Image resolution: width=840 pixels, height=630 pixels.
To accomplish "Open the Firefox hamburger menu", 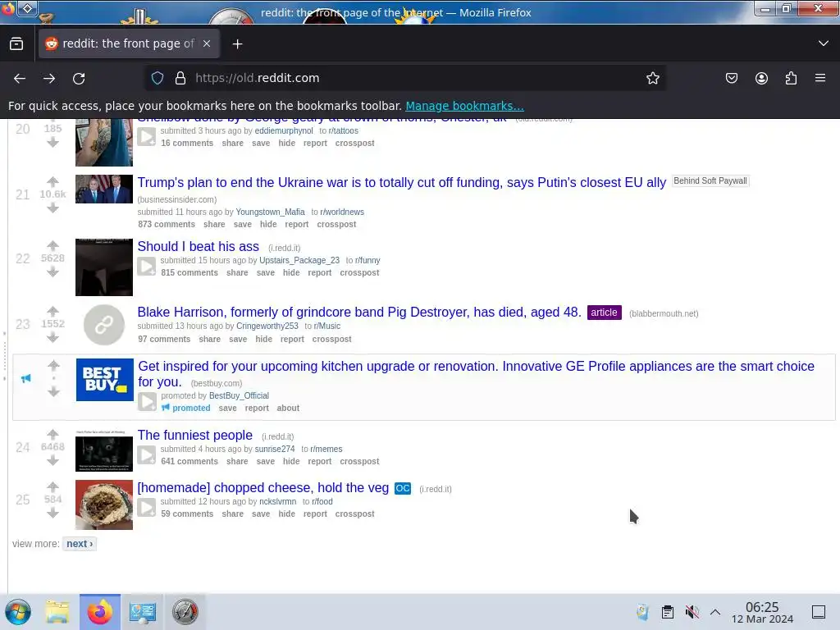I will tap(820, 78).
